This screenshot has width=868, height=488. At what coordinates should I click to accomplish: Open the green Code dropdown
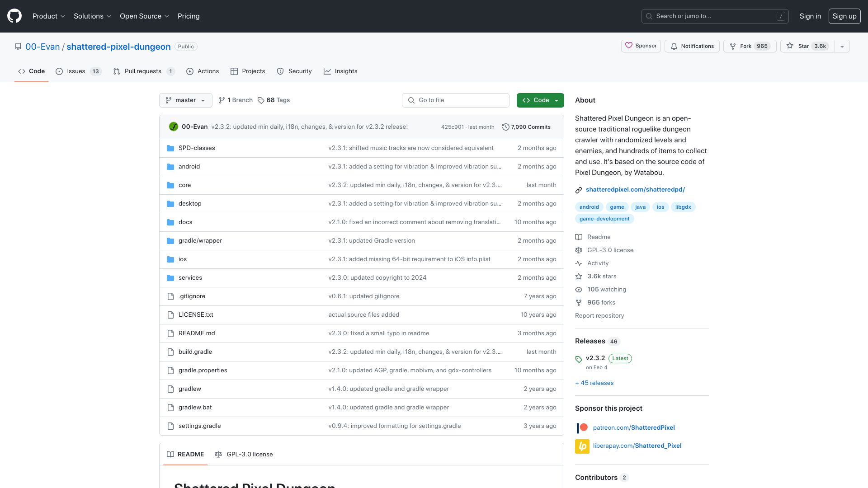[x=540, y=100]
